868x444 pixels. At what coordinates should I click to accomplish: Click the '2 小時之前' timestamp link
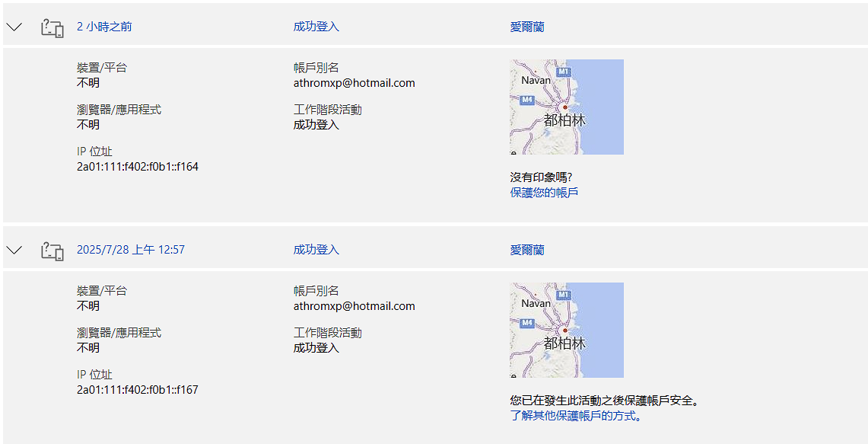coord(104,27)
